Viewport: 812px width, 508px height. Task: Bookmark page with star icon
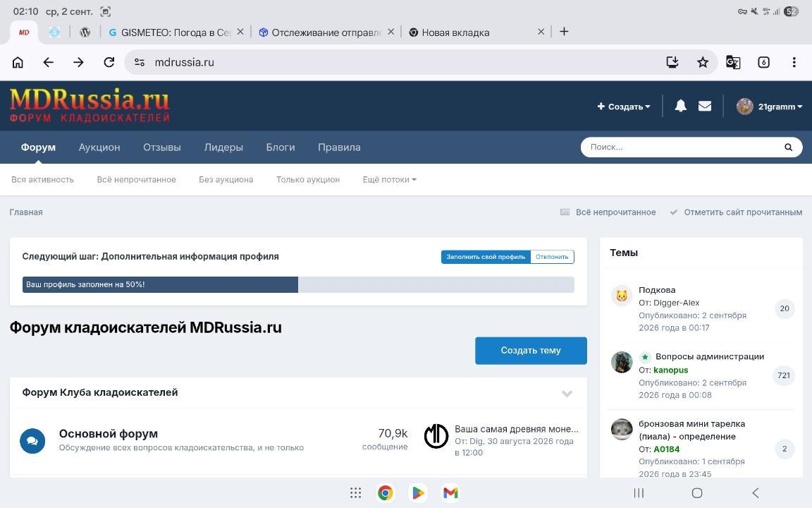[x=703, y=62]
